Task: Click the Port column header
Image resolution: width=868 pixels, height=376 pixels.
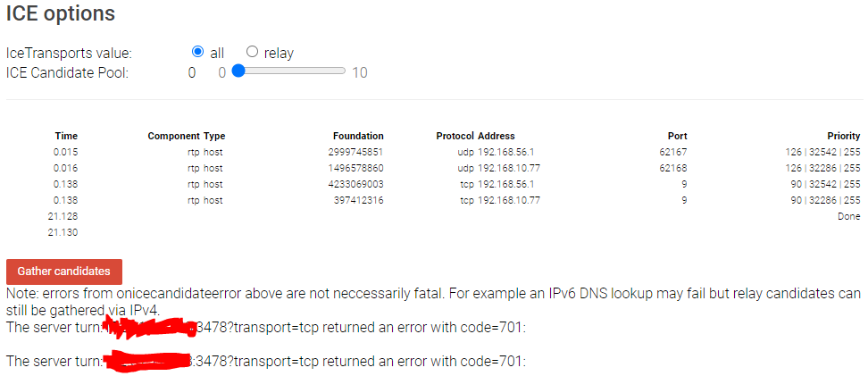Action: [x=677, y=136]
